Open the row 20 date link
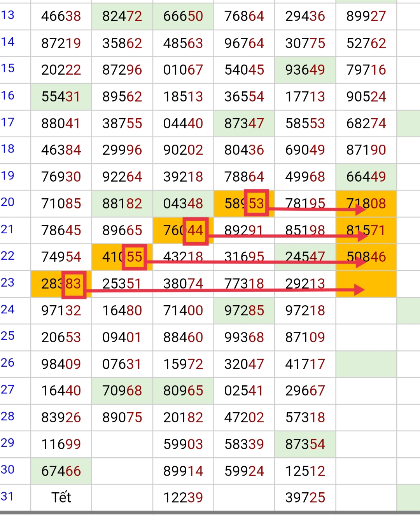 coord(8,202)
